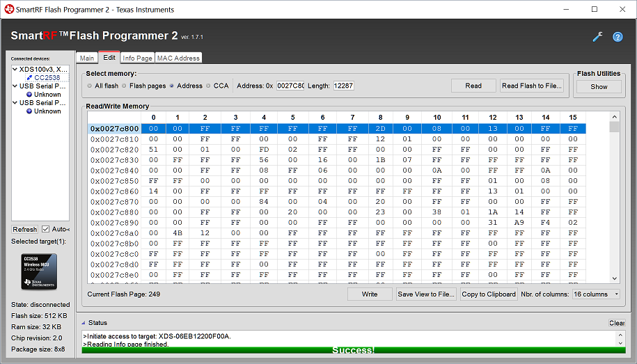Image resolution: width=637 pixels, height=364 pixels.
Task: Select the CC2538 device icon in the tree
Action: [29, 77]
